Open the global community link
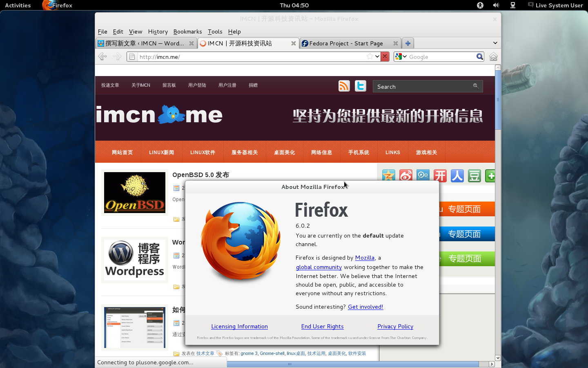 pyautogui.click(x=319, y=267)
